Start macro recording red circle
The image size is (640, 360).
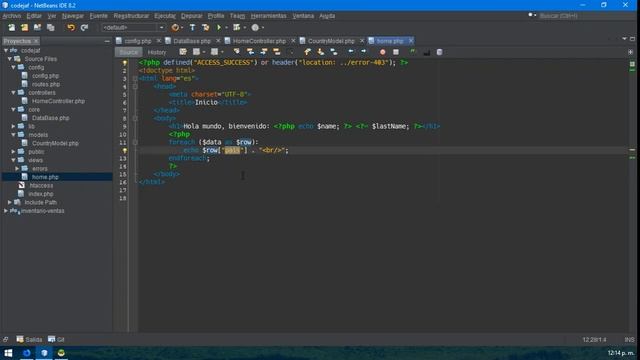click(382, 52)
